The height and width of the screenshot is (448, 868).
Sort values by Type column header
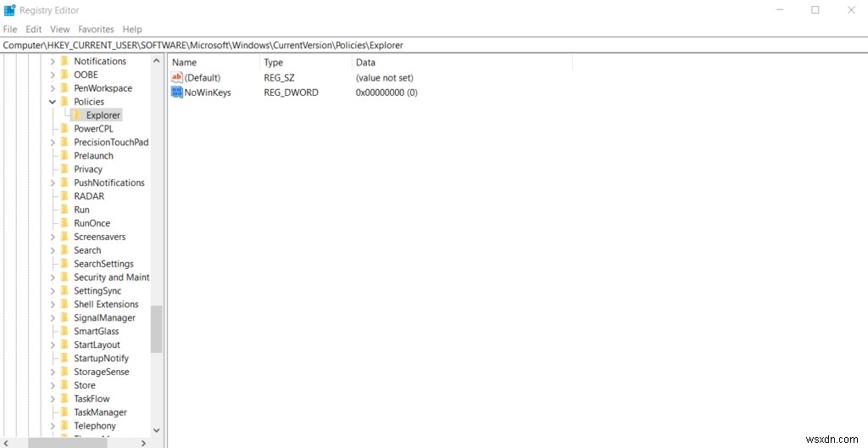[305, 63]
